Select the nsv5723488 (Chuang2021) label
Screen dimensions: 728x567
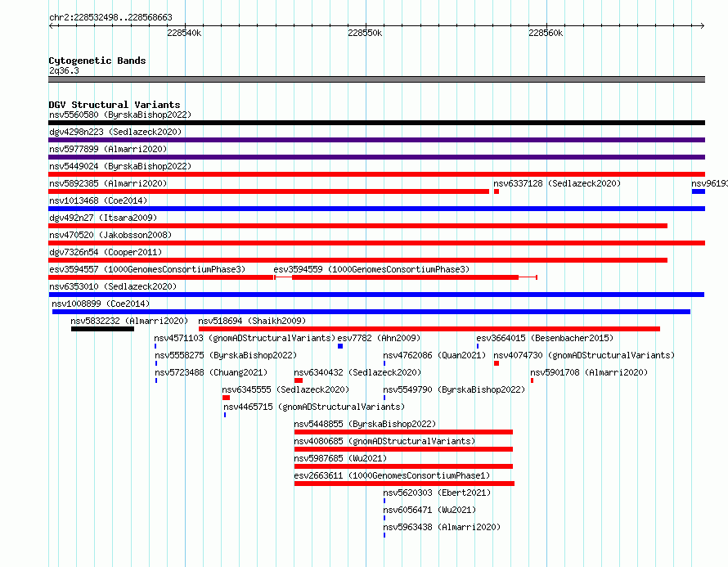211,372
